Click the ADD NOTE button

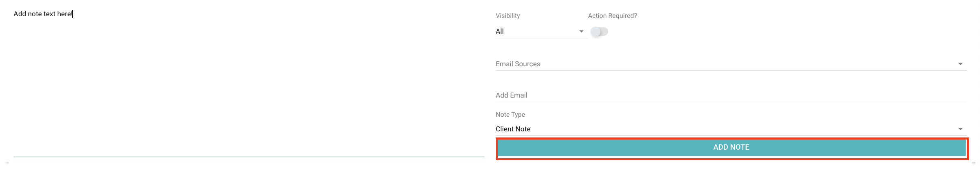click(732, 147)
